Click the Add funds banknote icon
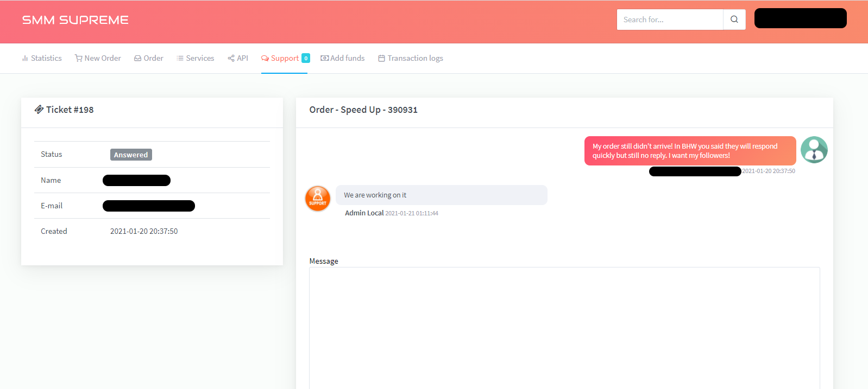Image resolution: width=868 pixels, height=389 pixels. point(325,58)
